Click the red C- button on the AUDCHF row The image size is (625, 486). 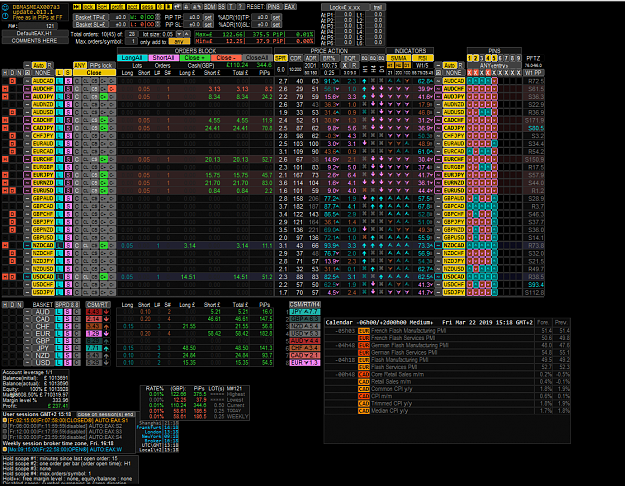point(112,89)
